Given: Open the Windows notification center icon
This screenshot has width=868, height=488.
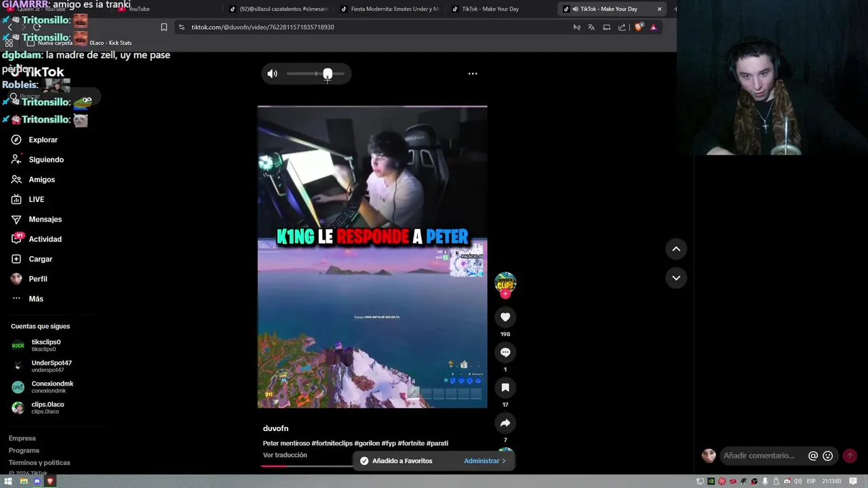Looking at the screenshot, I should 853,481.
